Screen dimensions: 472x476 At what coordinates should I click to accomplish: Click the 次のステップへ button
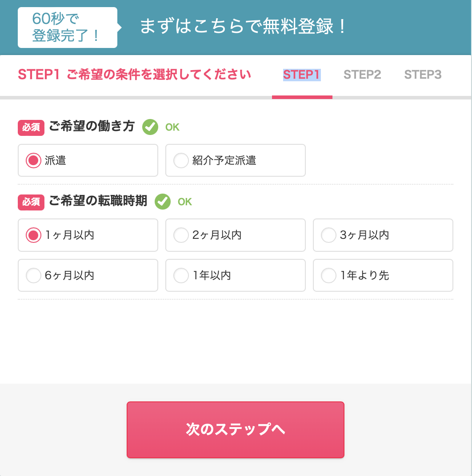click(235, 429)
